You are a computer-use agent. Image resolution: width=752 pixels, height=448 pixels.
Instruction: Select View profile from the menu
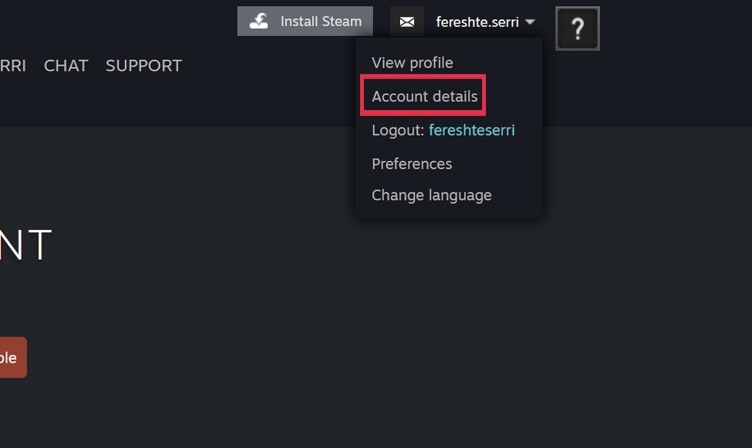click(x=412, y=63)
